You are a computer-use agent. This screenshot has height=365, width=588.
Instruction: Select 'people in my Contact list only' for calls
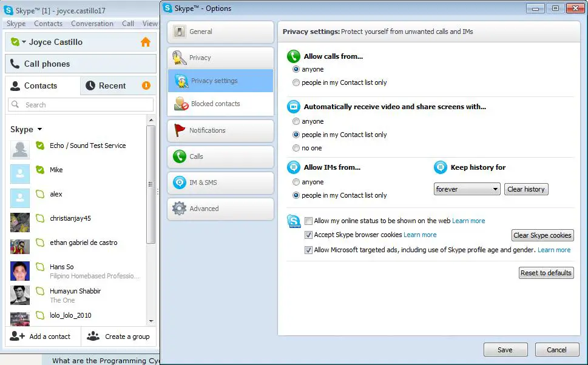(296, 82)
